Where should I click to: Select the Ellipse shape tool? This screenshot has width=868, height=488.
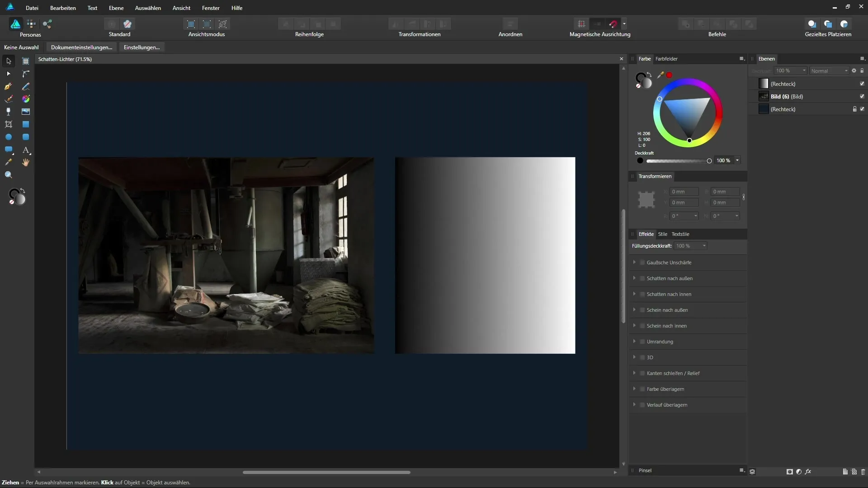pos(9,137)
